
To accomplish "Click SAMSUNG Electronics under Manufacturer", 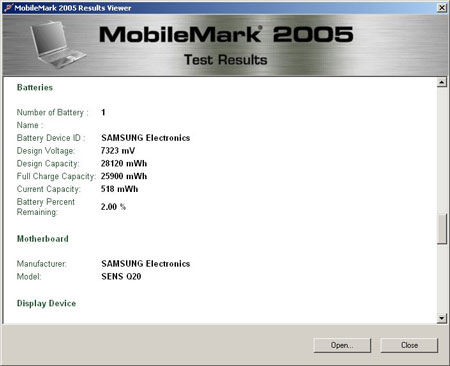I will click(146, 264).
